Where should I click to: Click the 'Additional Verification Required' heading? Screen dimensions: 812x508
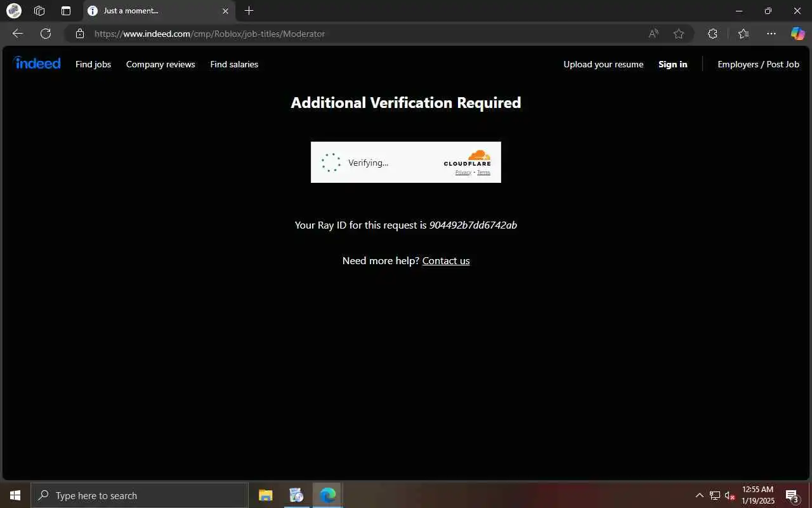point(406,103)
